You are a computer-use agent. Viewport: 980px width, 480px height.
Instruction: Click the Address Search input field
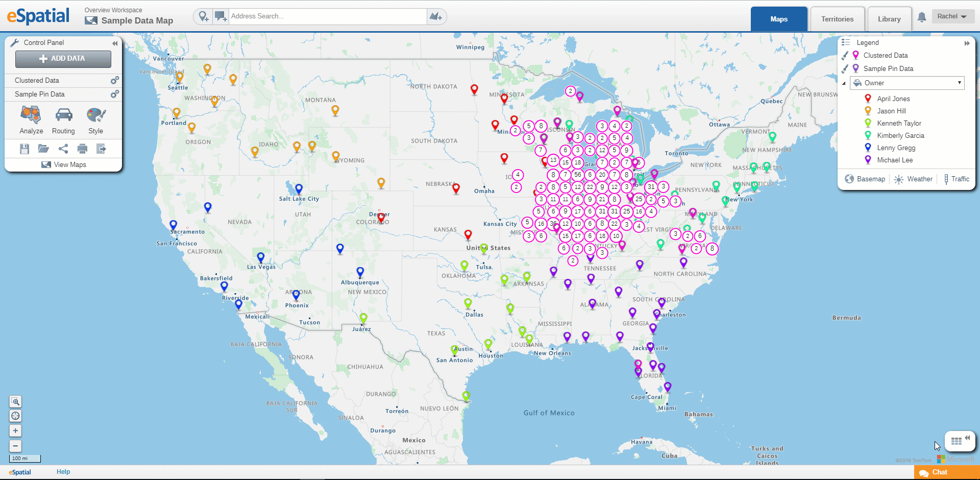328,16
